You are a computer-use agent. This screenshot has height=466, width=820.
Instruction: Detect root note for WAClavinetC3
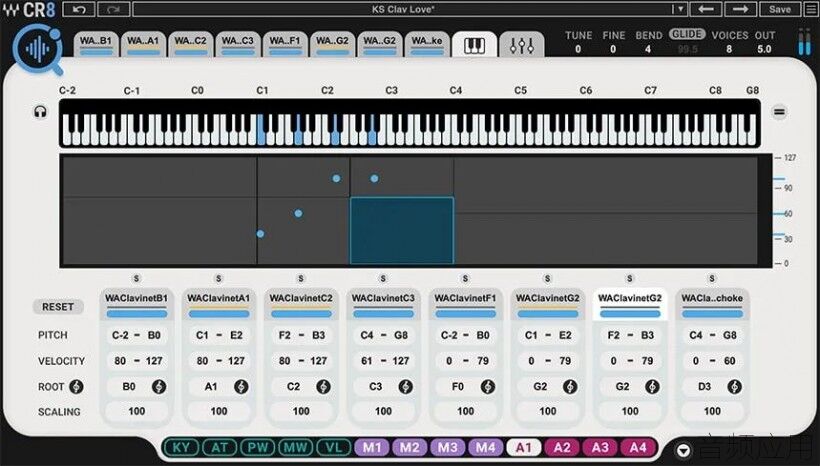point(405,387)
